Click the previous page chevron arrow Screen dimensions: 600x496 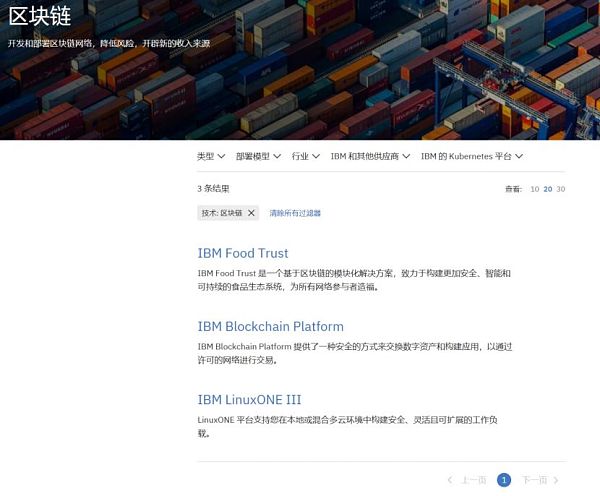click(450, 480)
